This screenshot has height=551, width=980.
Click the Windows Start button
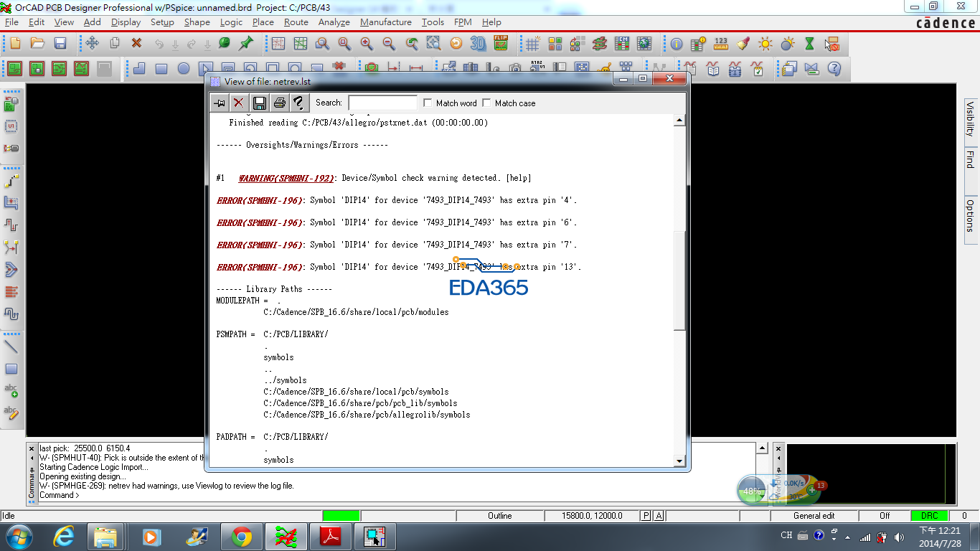pos(18,537)
